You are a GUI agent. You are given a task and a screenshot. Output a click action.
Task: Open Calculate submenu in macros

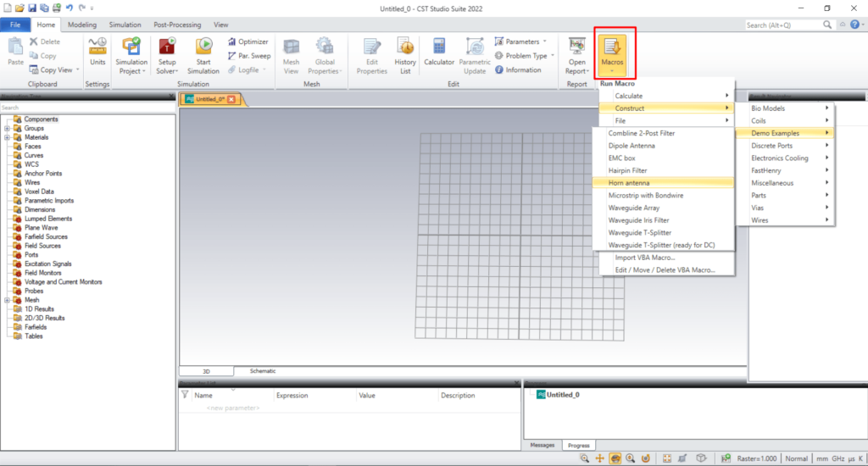667,96
